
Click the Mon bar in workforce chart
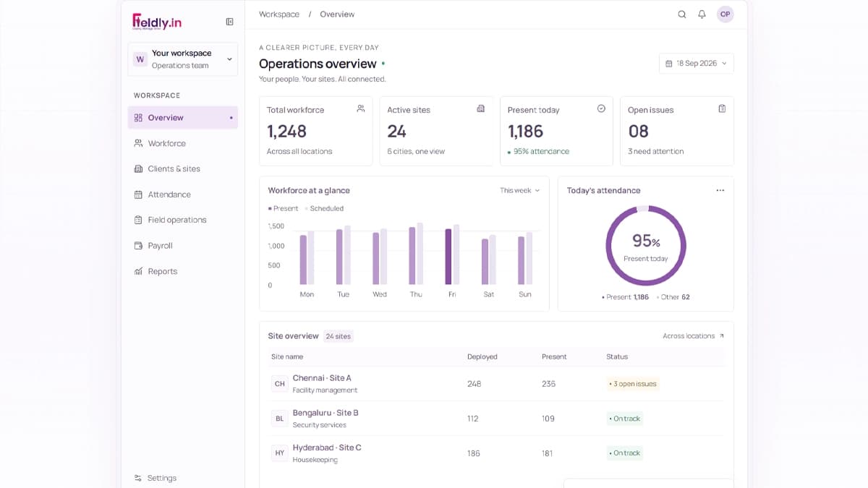(303, 260)
